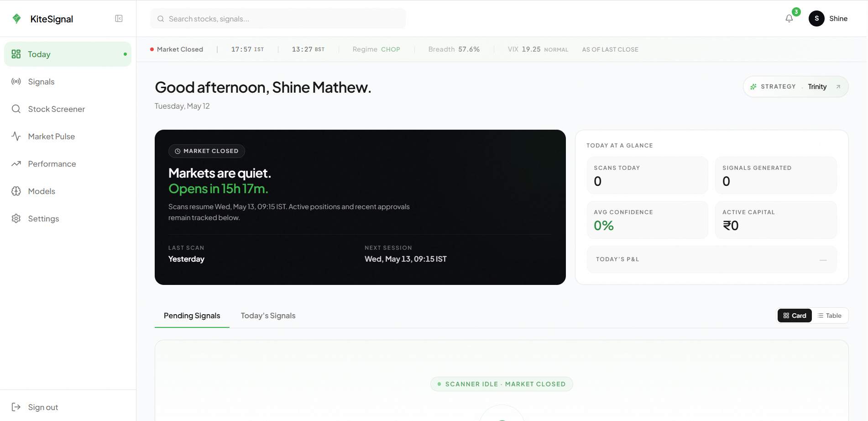Click the Performance trending-up icon
The width and height of the screenshot is (868, 421).
pos(16,164)
